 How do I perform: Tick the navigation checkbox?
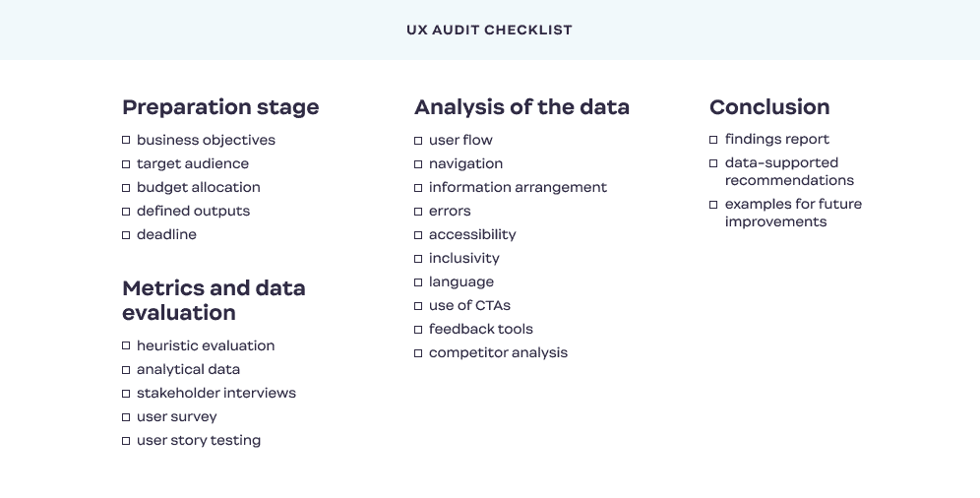[418, 164]
